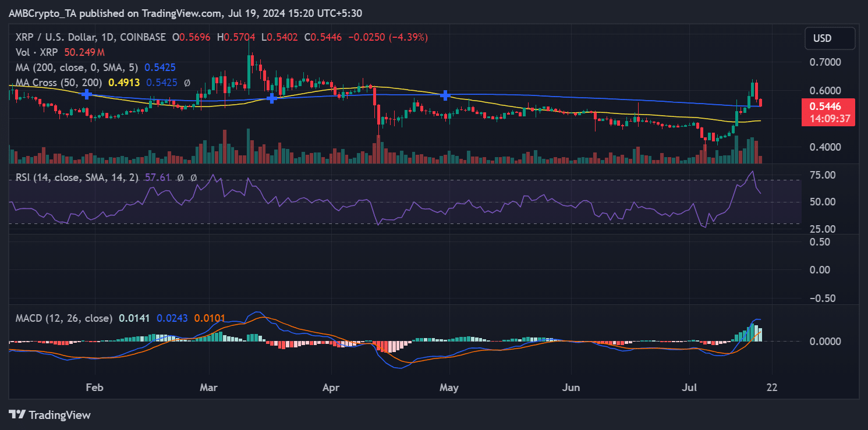Click the blue MA cross marker in late January
Screen dimensions: 868x430
point(87,94)
